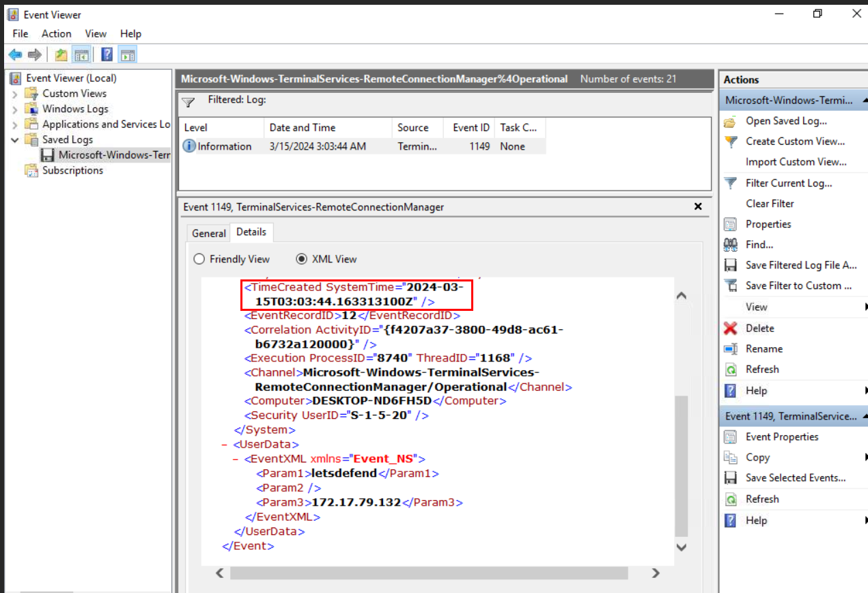
Task: Click the Show/Hide Console Tree toolbar icon
Action: point(82,55)
